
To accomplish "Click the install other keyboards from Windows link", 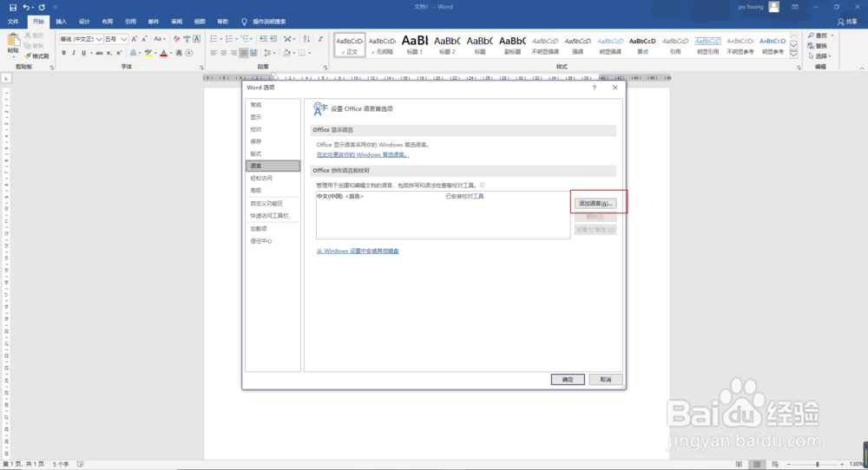I will tap(358, 251).
